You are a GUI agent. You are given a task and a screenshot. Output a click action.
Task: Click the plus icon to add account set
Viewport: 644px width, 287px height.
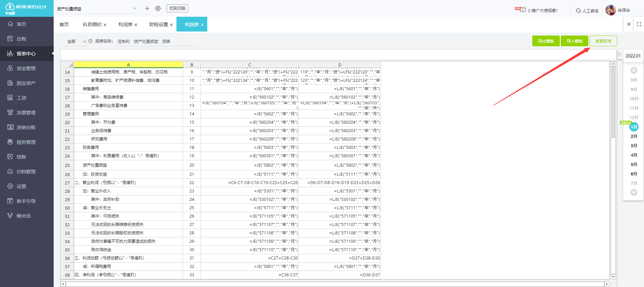[x=147, y=8]
